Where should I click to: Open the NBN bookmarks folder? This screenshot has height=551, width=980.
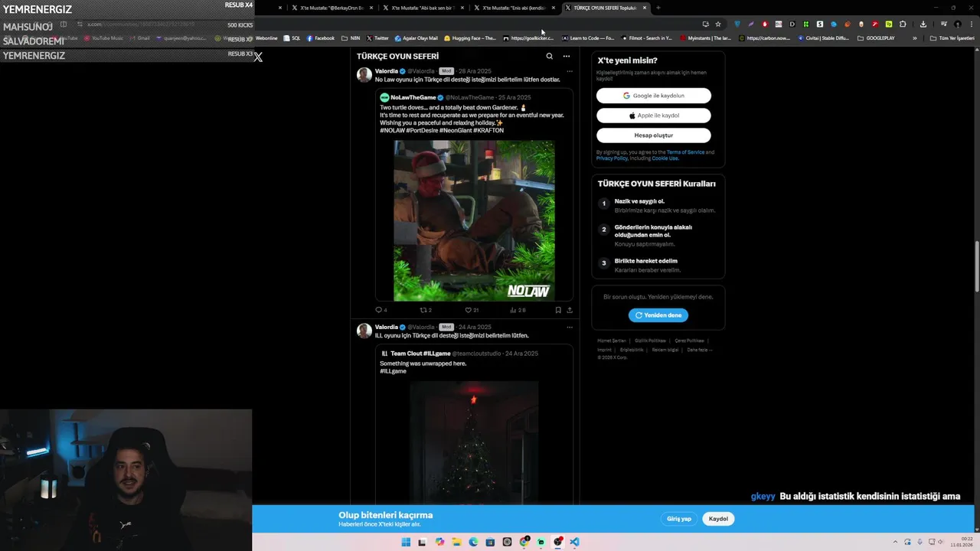pos(351,37)
